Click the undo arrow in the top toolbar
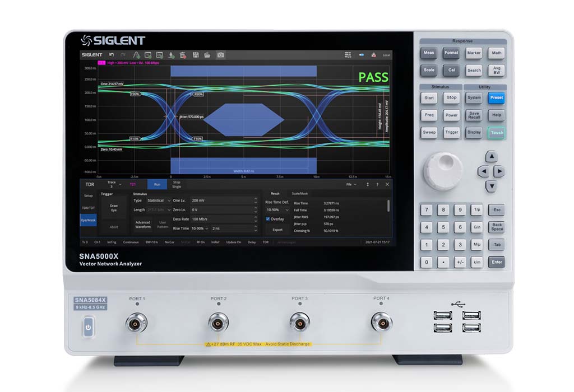Screen dimensions: 574x392 pos(112,55)
